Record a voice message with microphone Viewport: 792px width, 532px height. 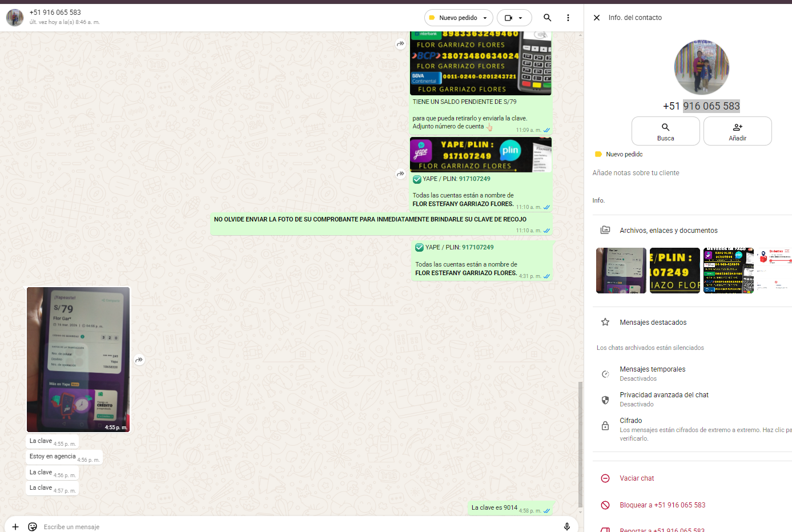[x=566, y=526]
